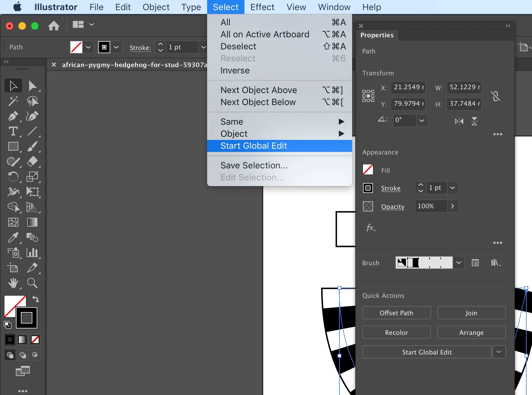Expand the Object submenu in Select menu
The image size is (532, 395).
pos(280,134)
